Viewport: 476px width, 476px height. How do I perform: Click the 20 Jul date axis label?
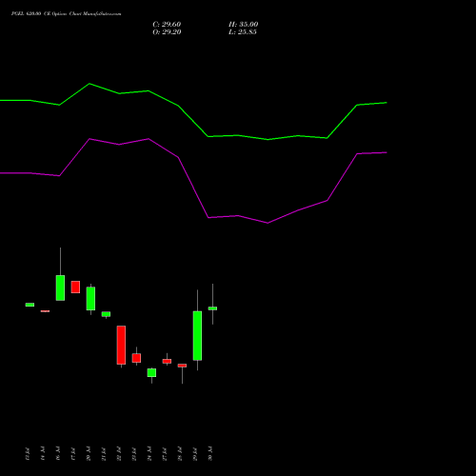coord(89,454)
